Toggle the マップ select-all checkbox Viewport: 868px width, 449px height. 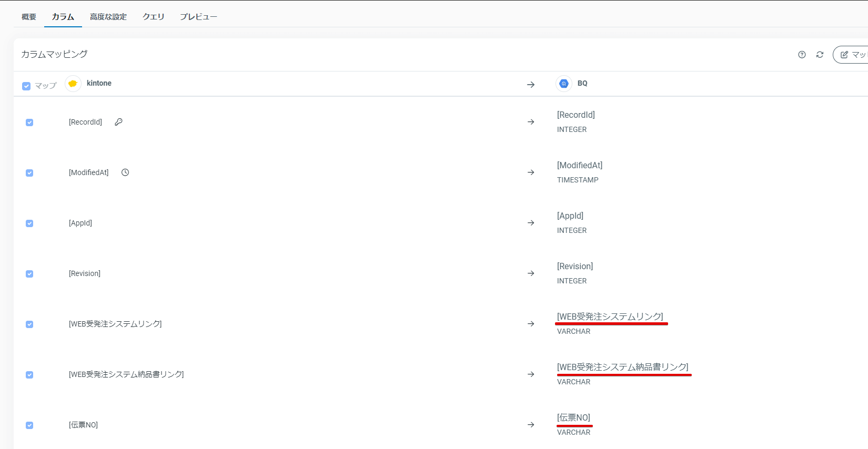[x=26, y=86]
